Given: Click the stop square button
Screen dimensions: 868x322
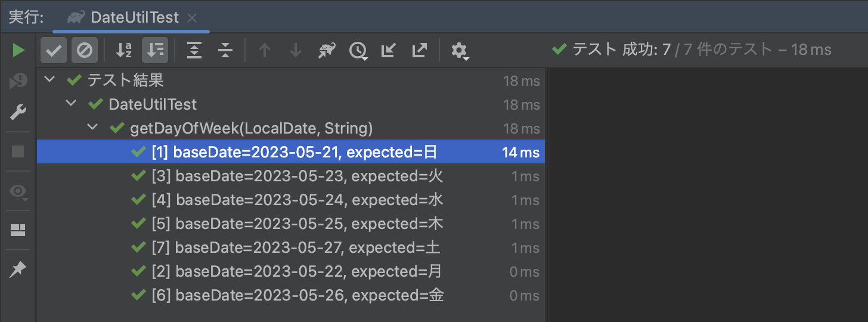Looking at the screenshot, I should (18, 151).
